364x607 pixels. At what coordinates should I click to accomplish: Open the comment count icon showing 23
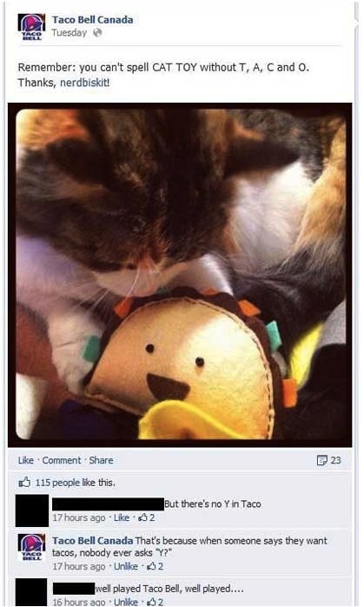321,460
